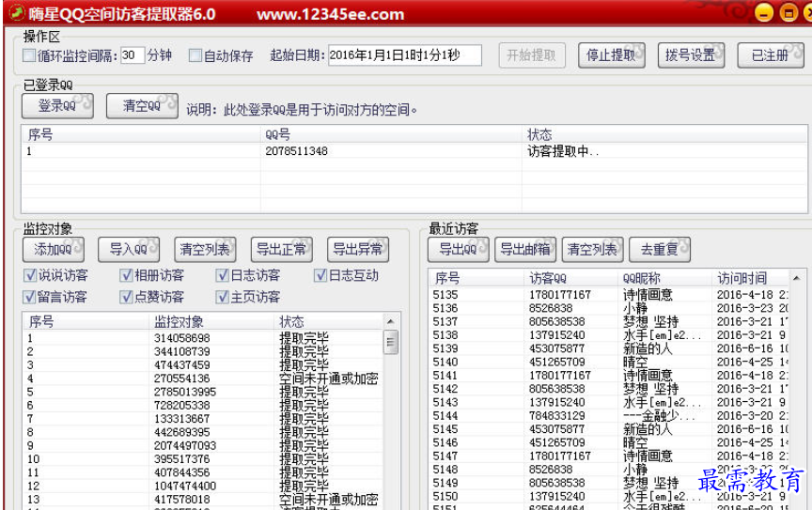Image resolution: width=812 pixels, height=510 pixels.
Task: Click up arrow of monitored list scrollbar
Action: (390, 322)
